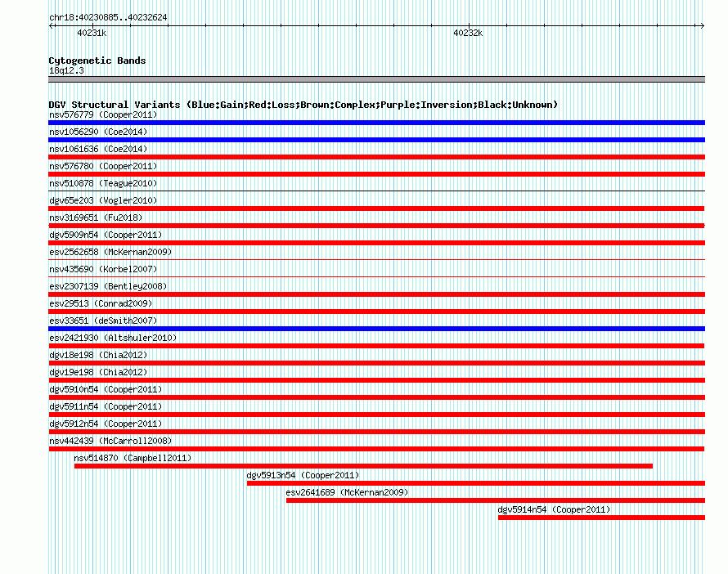This screenshot has width=728, height=574.
Task: Open variant dgv19e198 (Chia2012) label
Action: tap(98, 372)
